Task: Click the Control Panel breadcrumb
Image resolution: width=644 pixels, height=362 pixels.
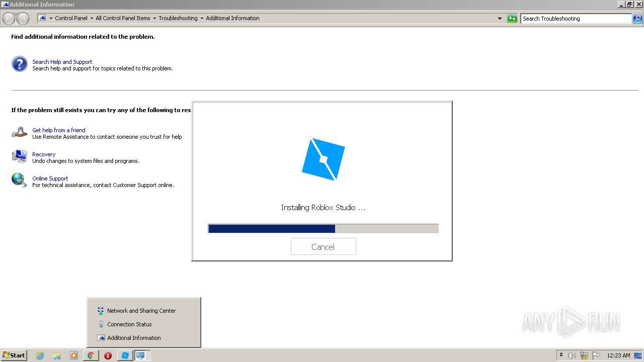Action: [71, 18]
